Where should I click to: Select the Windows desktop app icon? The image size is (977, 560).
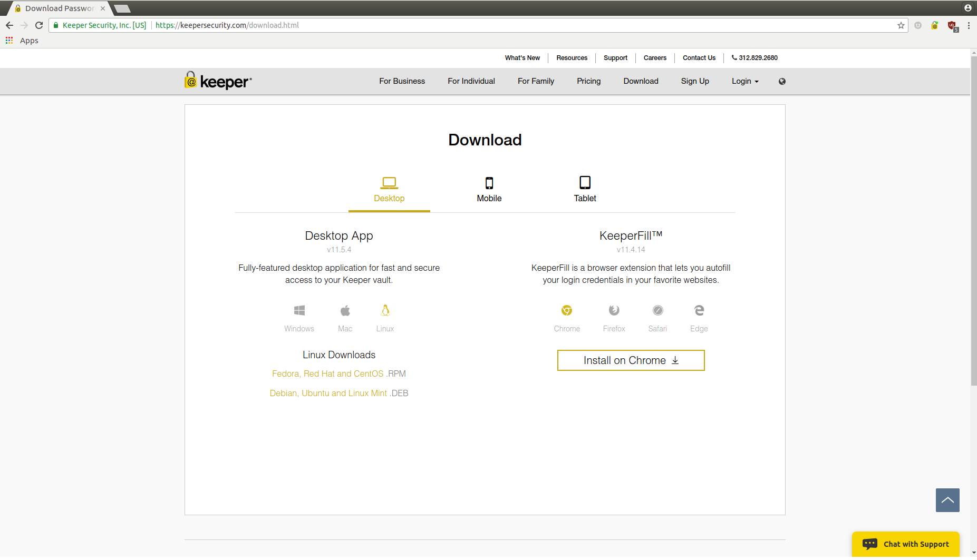(299, 311)
